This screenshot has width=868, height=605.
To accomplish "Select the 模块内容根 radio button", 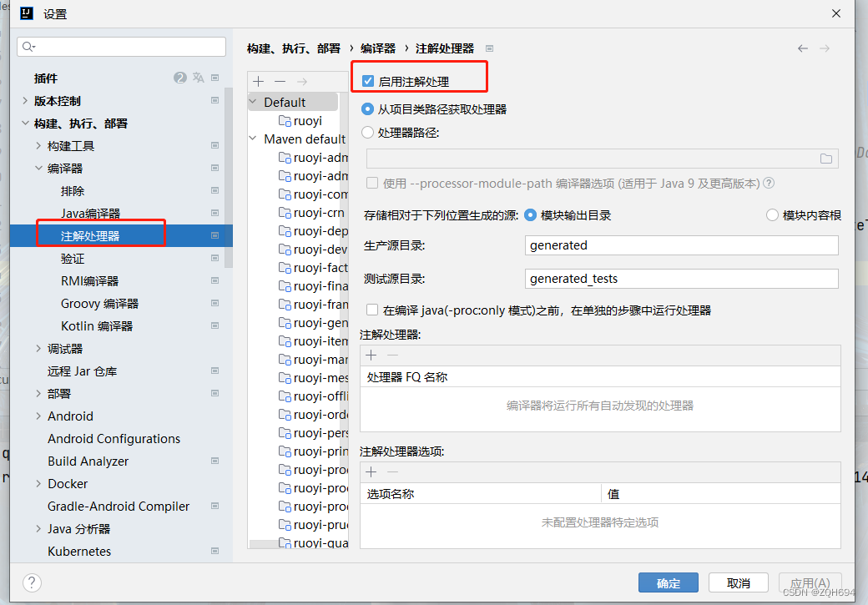I will click(772, 214).
